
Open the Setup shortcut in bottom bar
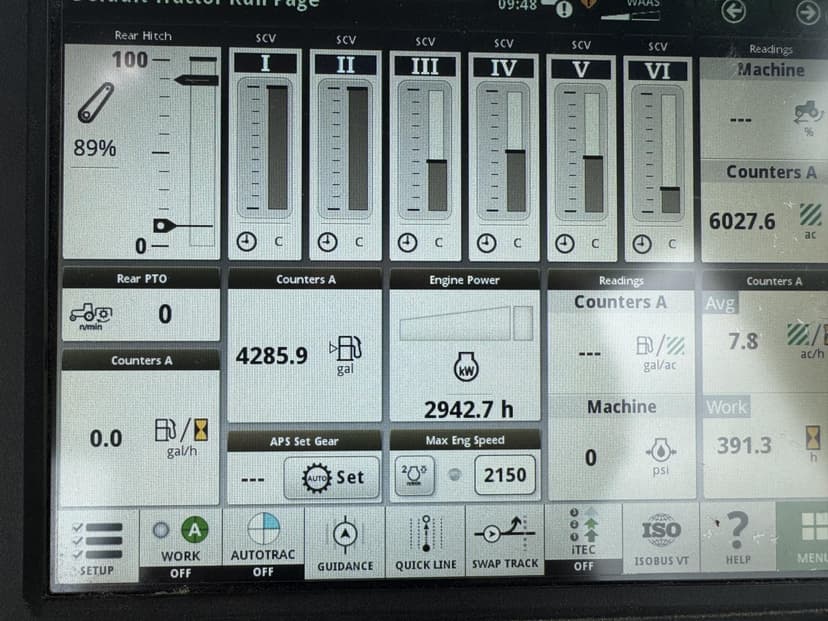pos(97,545)
